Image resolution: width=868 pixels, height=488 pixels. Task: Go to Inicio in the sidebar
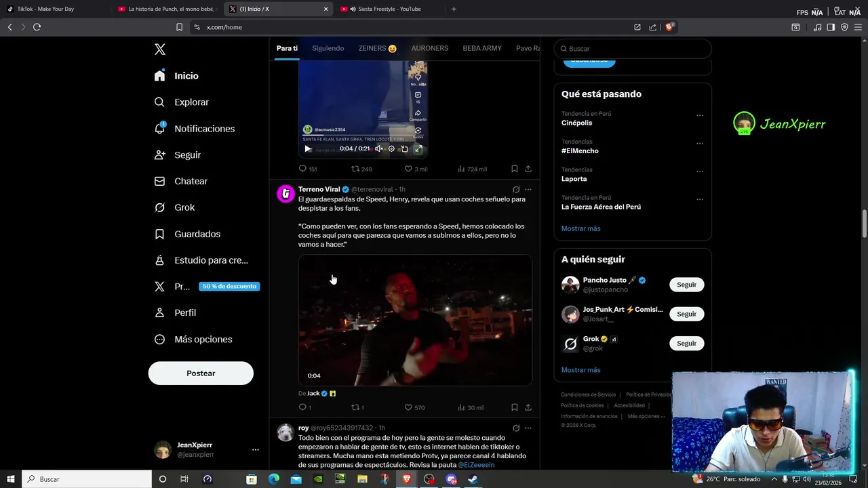(x=176, y=76)
